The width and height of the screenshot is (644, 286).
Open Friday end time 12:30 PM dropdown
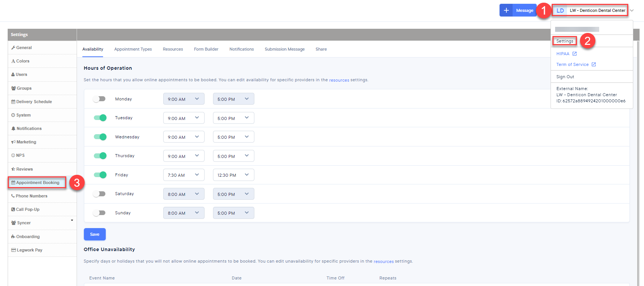pyautogui.click(x=233, y=175)
